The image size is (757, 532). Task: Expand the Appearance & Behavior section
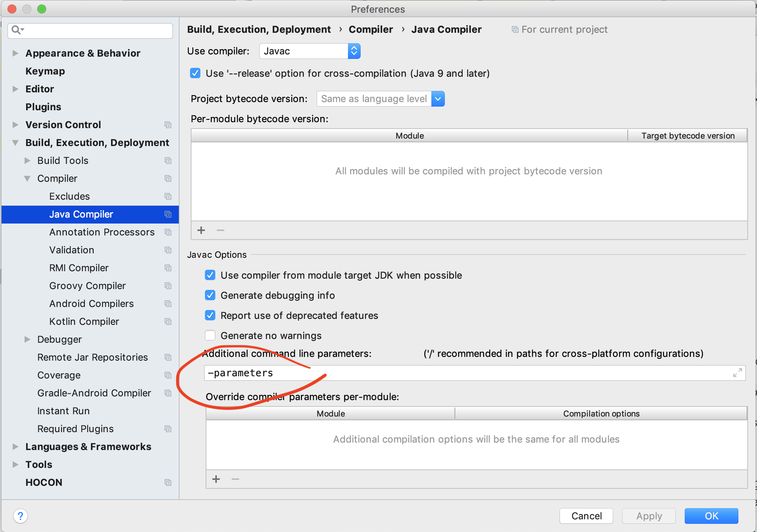(x=15, y=53)
